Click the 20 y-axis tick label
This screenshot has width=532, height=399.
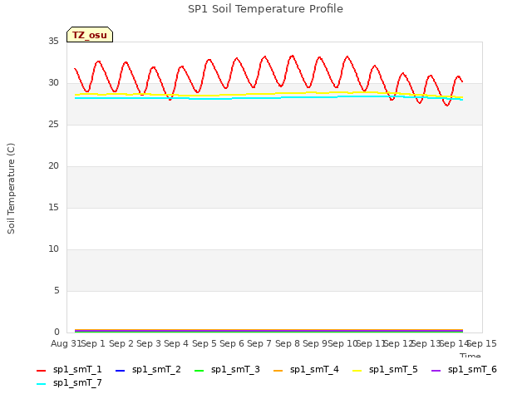53,166
